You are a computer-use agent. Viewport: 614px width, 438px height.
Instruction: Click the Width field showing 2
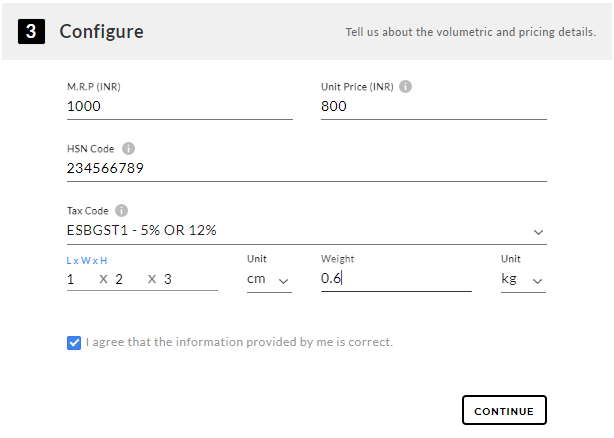tap(128, 279)
